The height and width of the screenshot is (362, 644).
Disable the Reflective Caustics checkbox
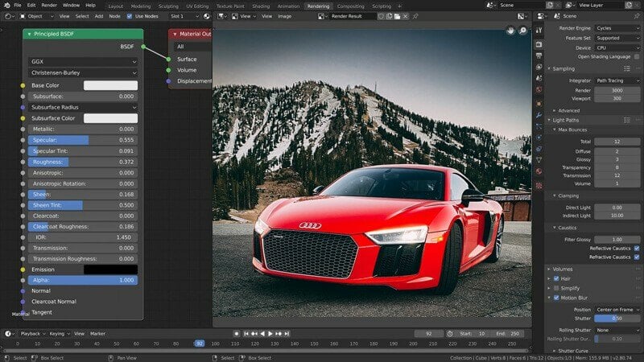pyautogui.click(x=637, y=248)
